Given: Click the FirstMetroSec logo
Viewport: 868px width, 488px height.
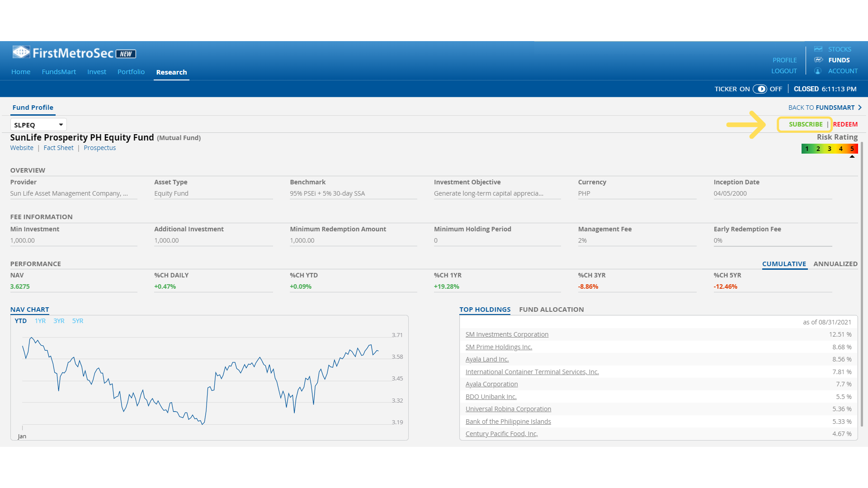Looking at the screenshot, I should pos(74,53).
